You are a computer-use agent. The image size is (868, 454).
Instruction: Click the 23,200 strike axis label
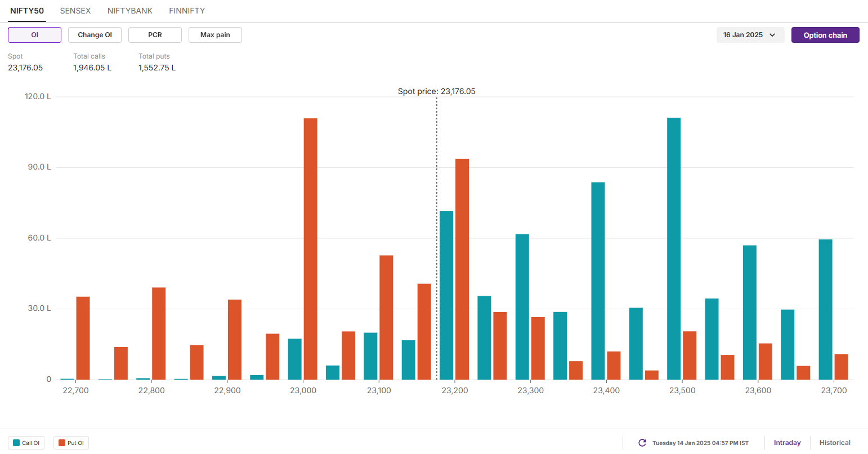tap(455, 390)
